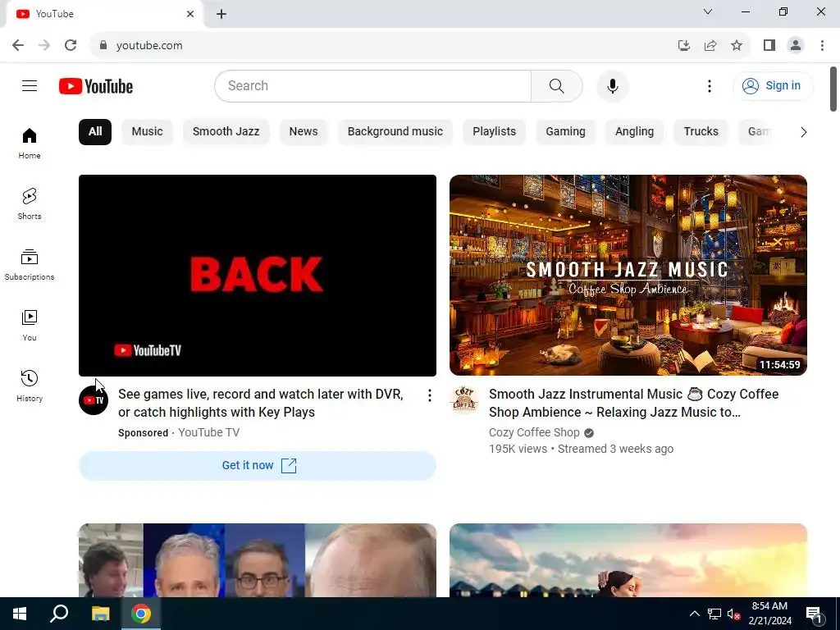Open the sunset sky video thumbnail
This screenshot has width=840, height=630.
(628, 560)
